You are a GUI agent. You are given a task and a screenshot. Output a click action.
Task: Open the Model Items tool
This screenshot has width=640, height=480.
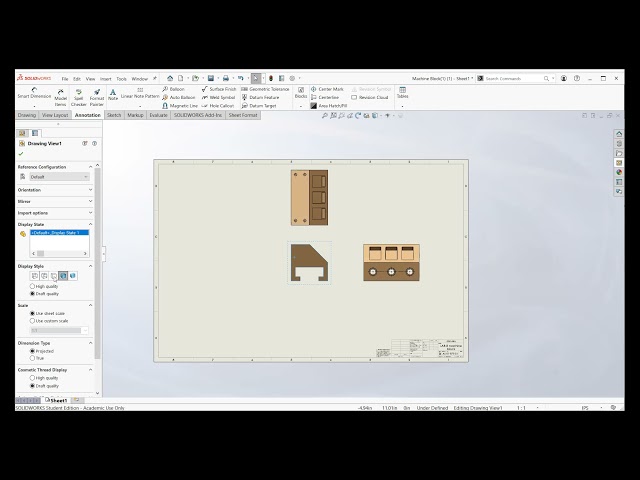coord(60,98)
